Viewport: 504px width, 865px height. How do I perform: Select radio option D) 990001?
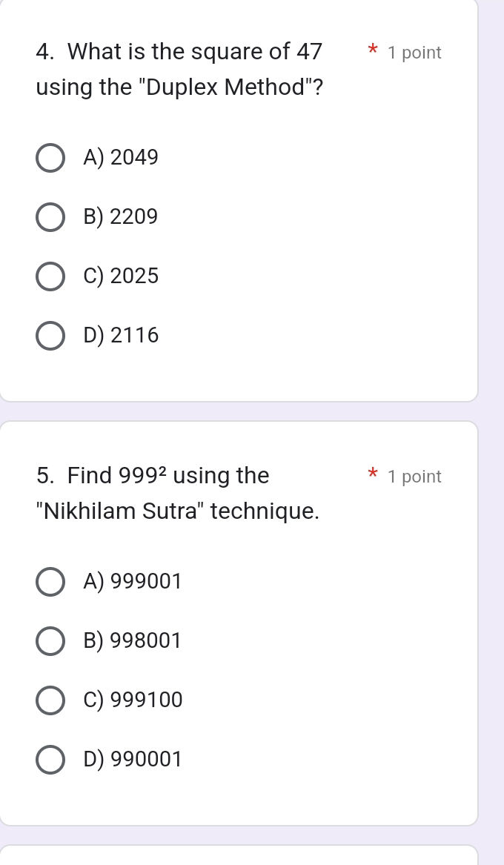pos(50,760)
